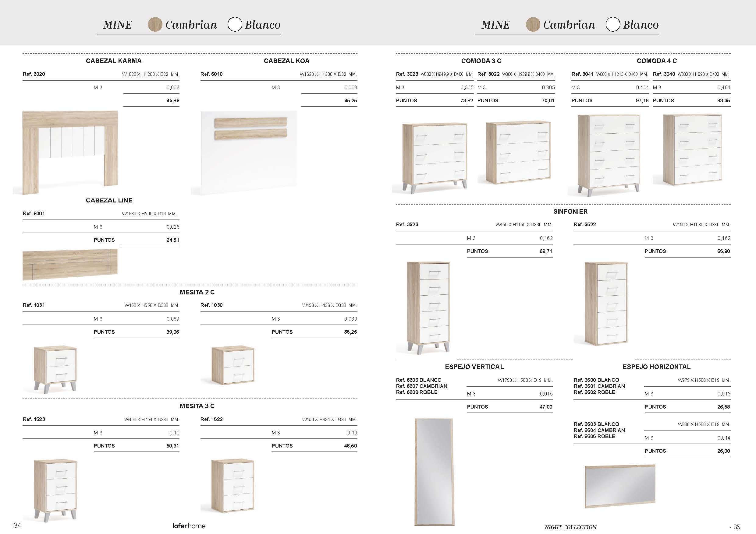
Task: Click the Ref. 3522 sinfonier image
Action: [x=606, y=303]
